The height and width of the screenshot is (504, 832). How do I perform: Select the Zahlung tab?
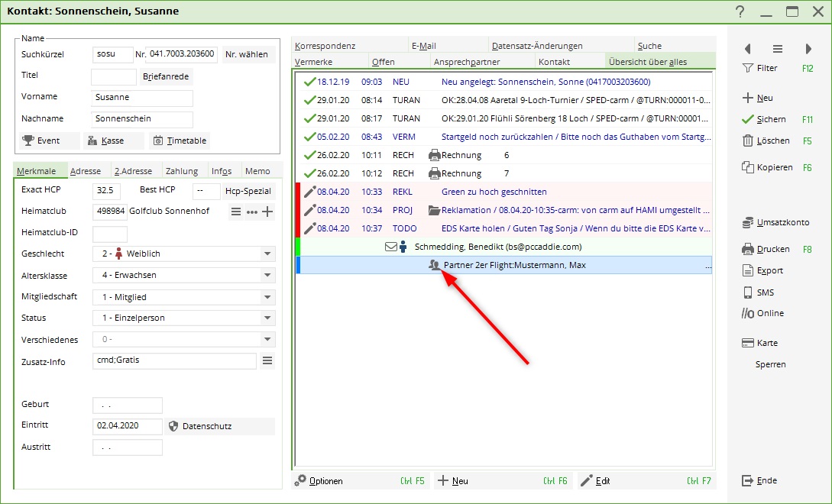pyautogui.click(x=182, y=171)
